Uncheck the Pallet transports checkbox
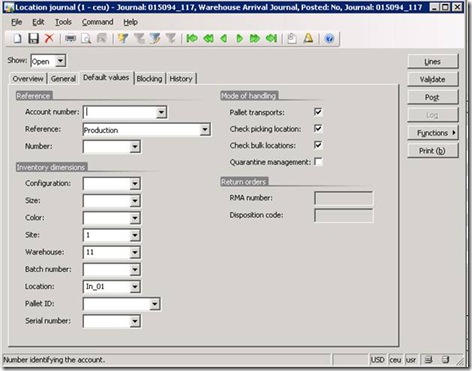 [x=318, y=112]
